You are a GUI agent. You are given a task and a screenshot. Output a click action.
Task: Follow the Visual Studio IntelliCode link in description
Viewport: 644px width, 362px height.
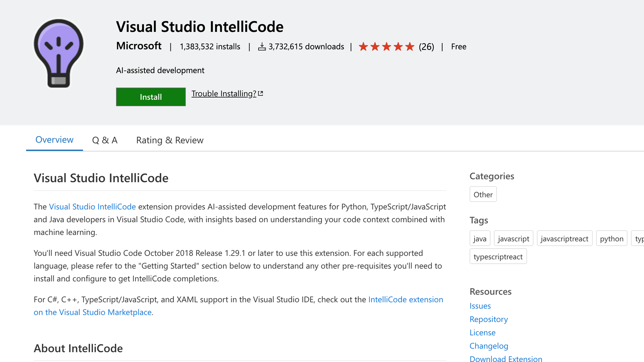[92, 207]
